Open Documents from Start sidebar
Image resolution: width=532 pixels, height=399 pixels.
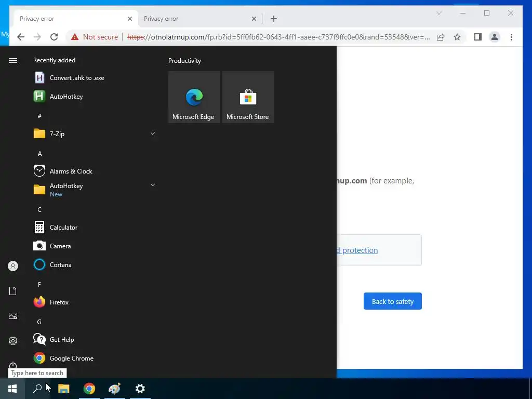13,291
